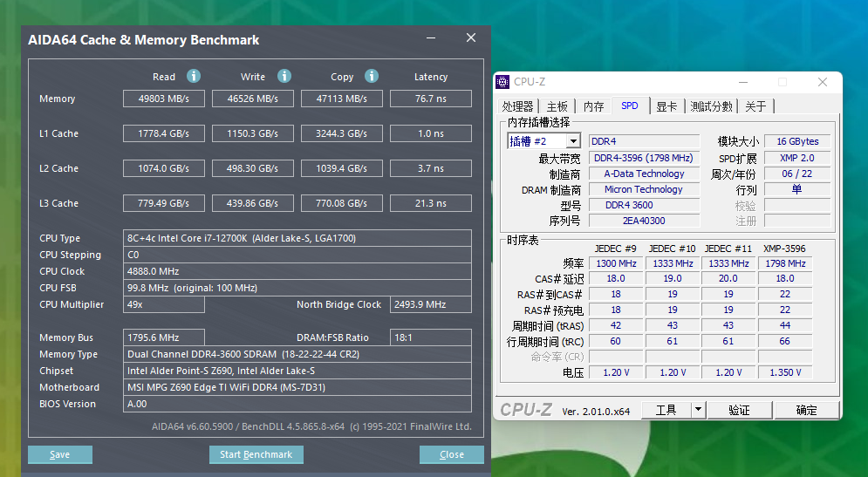The image size is (868, 477).
Task: Click L2 Cache write value 498.30 GB/s
Action: [x=253, y=168]
